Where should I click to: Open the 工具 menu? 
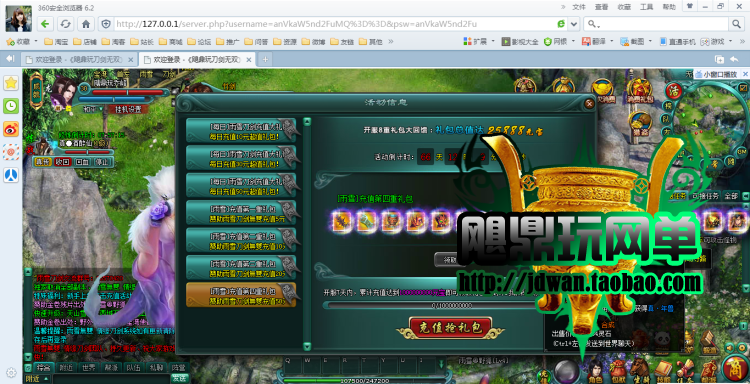point(646,7)
